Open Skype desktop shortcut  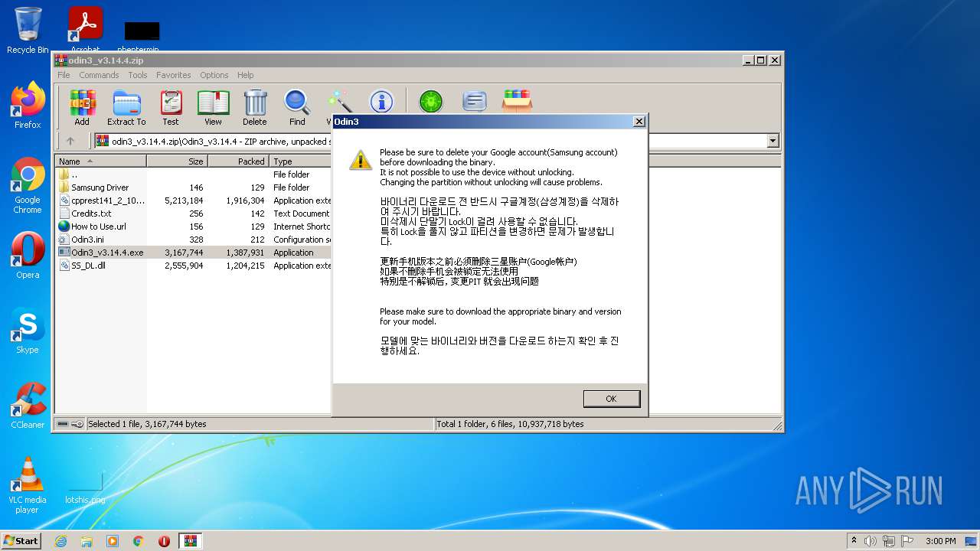click(28, 331)
